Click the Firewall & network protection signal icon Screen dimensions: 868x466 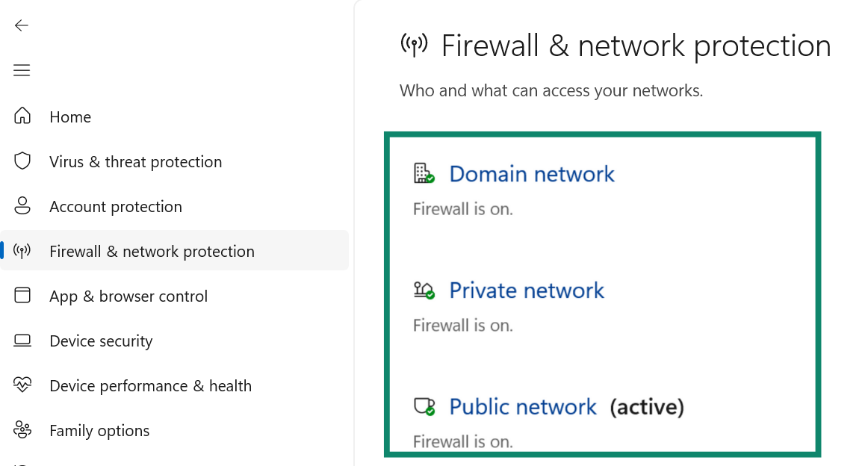click(22, 251)
